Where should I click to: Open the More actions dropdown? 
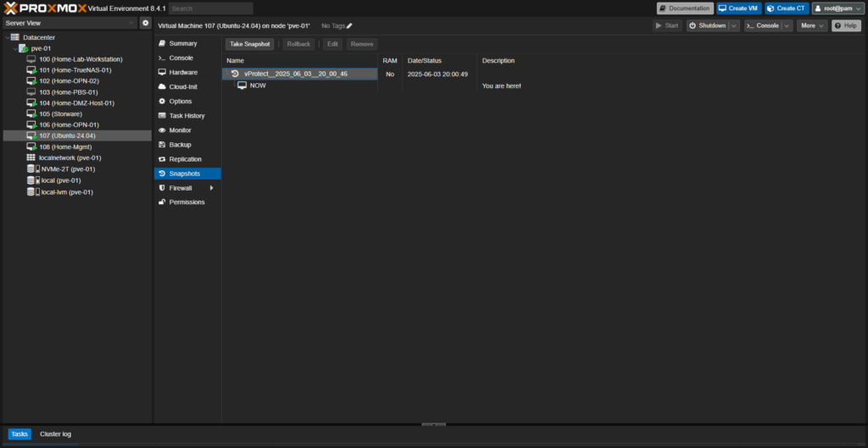tap(811, 26)
